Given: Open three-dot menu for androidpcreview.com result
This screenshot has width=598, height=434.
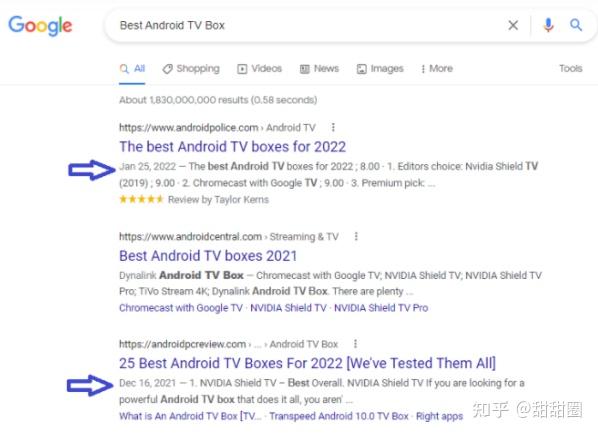Looking at the screenshot, I should 355,344.
